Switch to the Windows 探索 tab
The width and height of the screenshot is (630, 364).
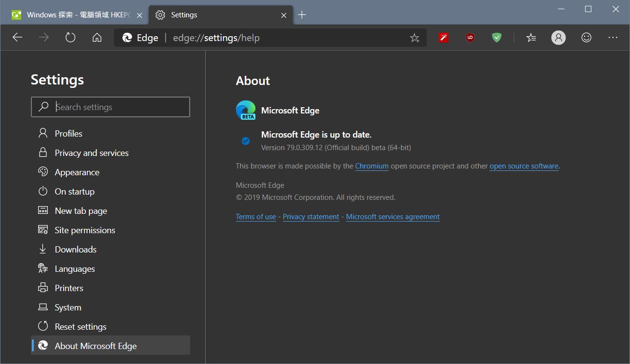[x=77, y=15]
